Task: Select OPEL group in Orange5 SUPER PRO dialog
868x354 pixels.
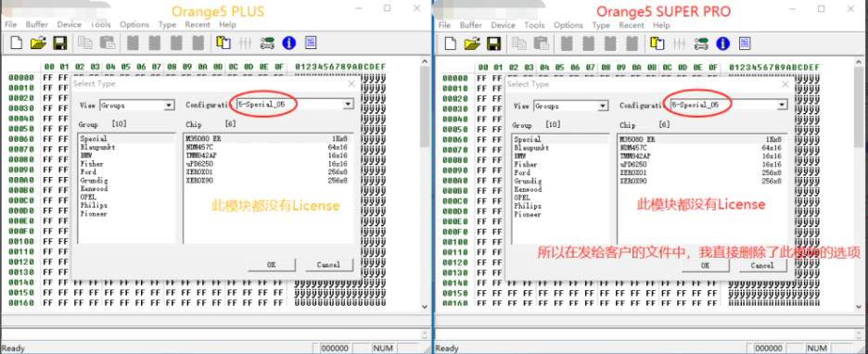Action: (522, 197)
